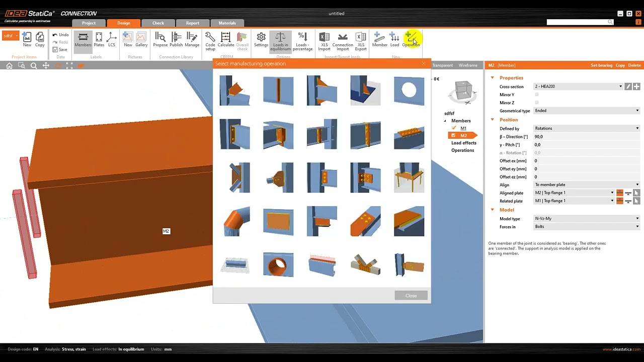Select the anchored base plate operation
Screen dimensions: 644x362
point(409,177)
